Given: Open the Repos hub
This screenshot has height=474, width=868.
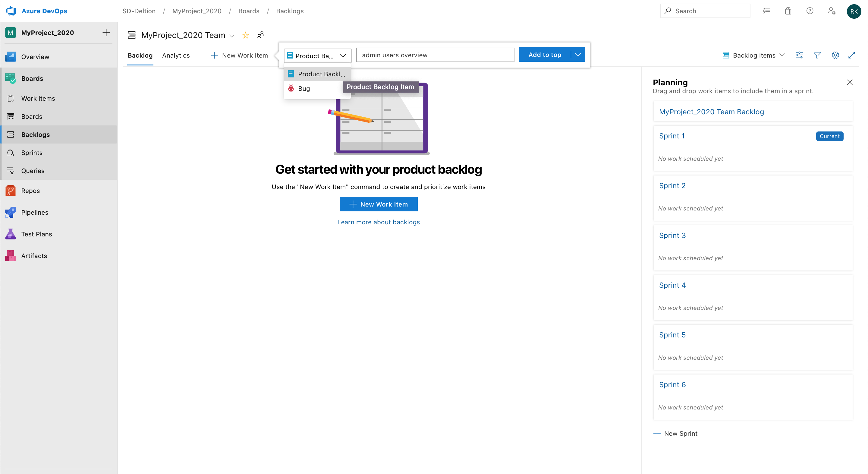Looking at the screenshot, I should tap(59, 191).
